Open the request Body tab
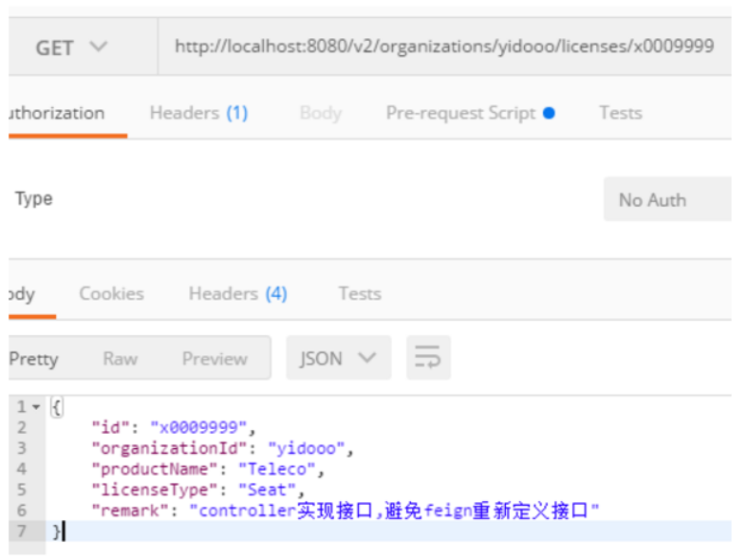The width and height of the screenshot is (748, 560). (321, 113)
